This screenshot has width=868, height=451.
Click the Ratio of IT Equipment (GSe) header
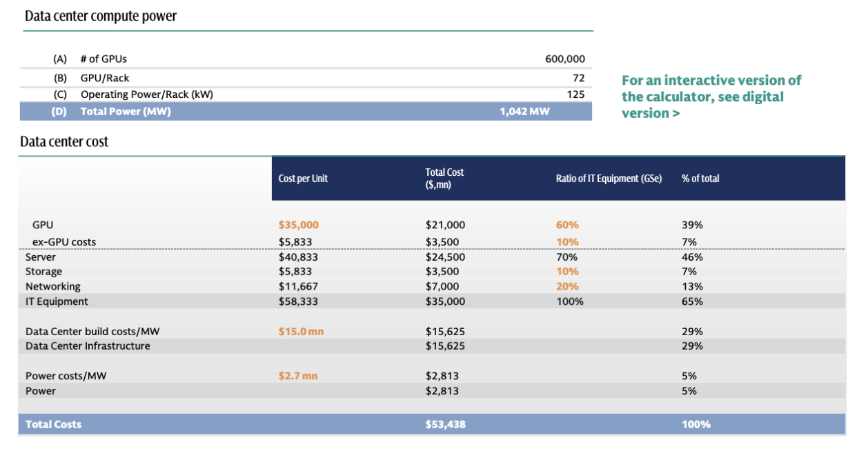(x=609, y=179)
